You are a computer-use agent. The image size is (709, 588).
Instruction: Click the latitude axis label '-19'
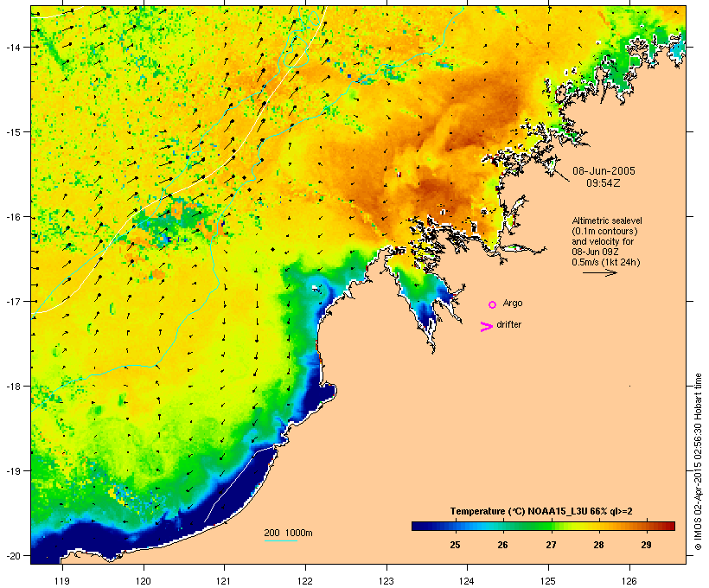(x=13, y=471)
